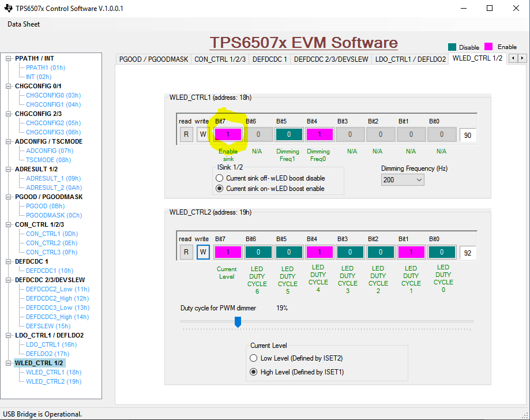Select the WLED_CTRL 1/2 tab
The image size is (530, 420).
coord(478,58)
